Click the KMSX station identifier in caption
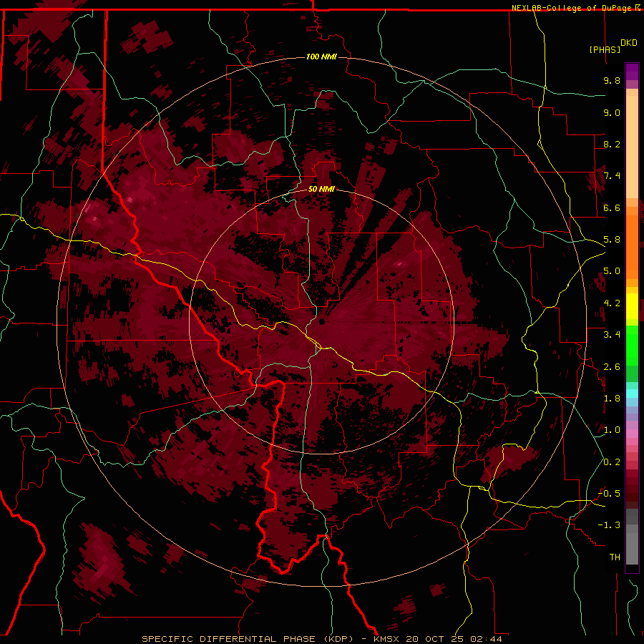Screen dimensions: 644x644 (387, 639)
